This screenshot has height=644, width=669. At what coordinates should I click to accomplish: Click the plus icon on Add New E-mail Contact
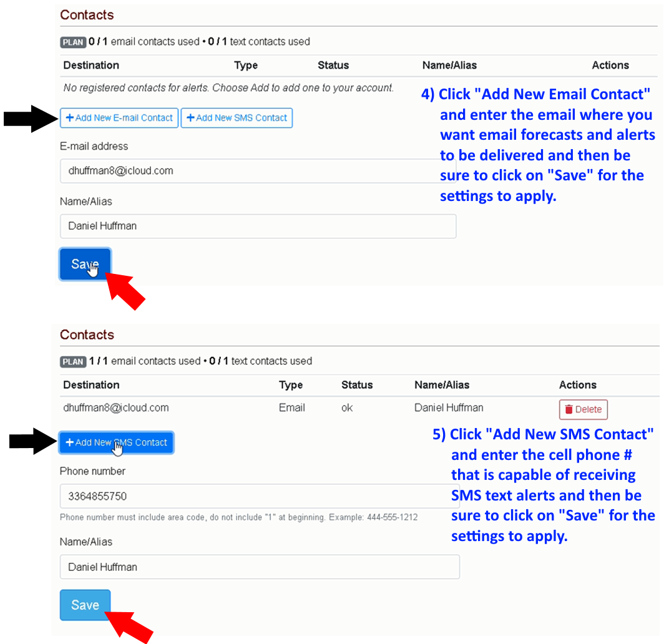pyautogui.click(x=69, y=118)
